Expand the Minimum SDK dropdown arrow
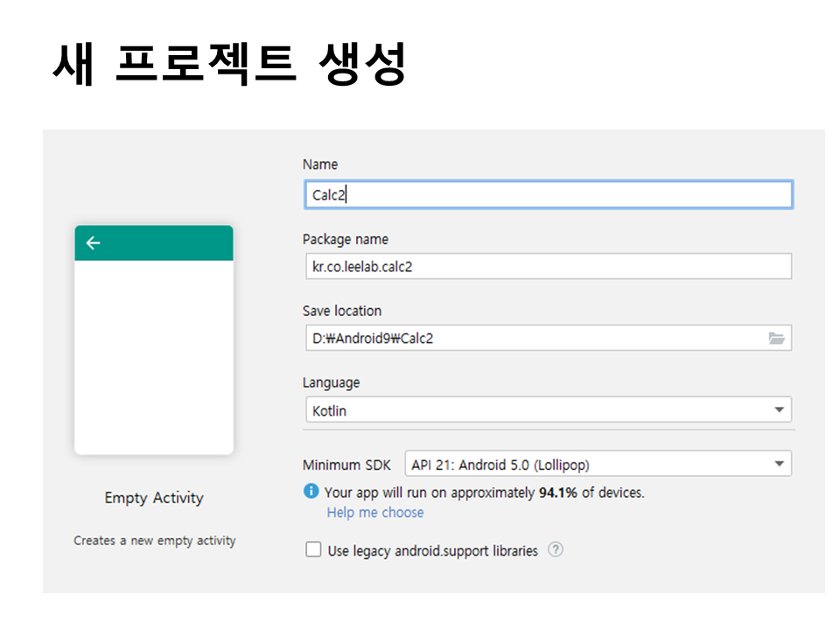The height and width of the screenshot is (630, 840). coord(778,465)
